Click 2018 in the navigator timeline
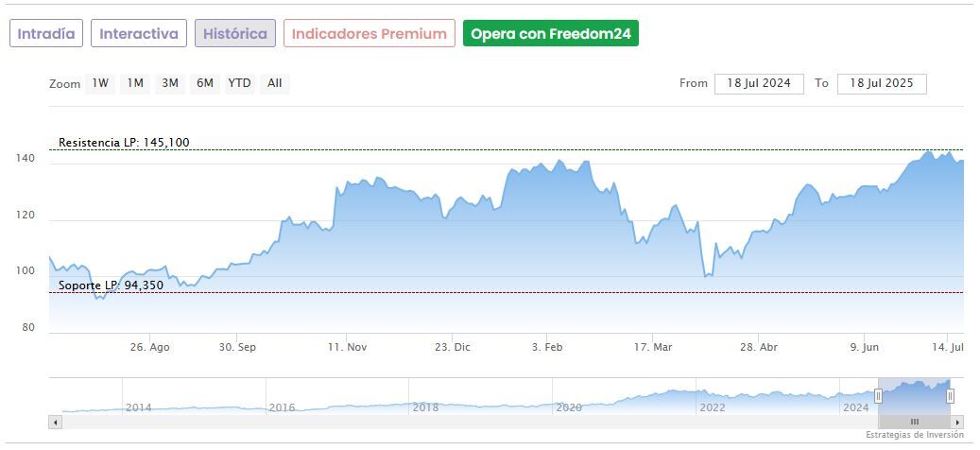The height and width of the screenshot is (450, 980). tap(425, 407)
